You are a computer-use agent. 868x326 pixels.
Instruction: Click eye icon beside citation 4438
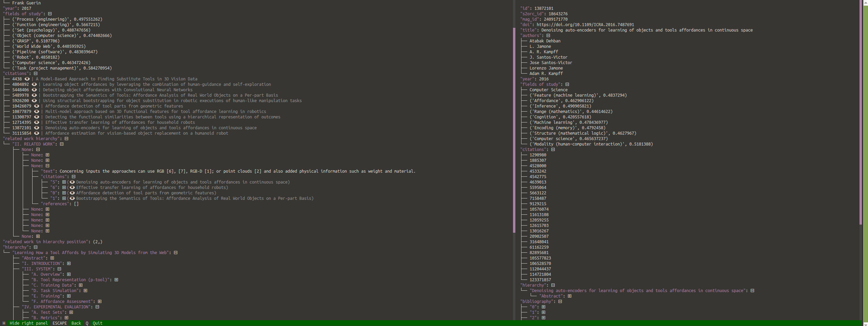click(x=27, y=79)
